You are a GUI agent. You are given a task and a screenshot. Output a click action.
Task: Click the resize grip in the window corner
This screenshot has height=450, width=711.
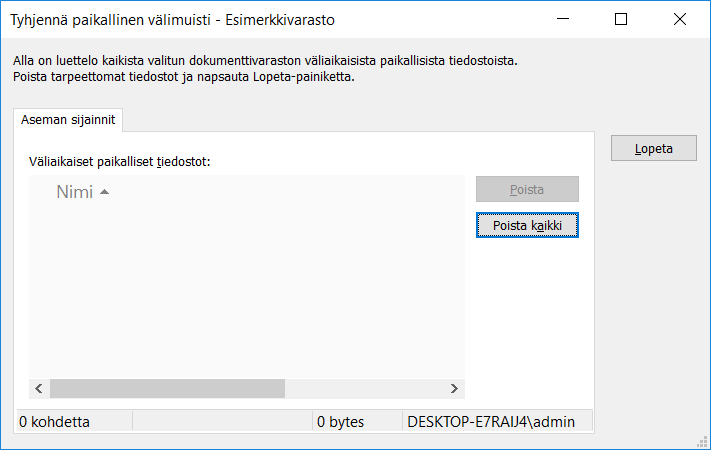(x=702, y=441)
